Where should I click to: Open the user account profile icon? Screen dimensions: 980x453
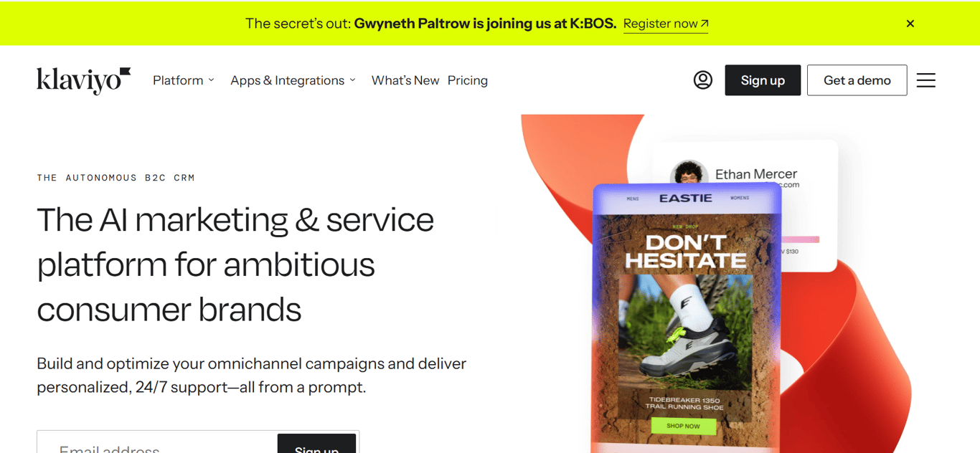click(x=703, y=80)
